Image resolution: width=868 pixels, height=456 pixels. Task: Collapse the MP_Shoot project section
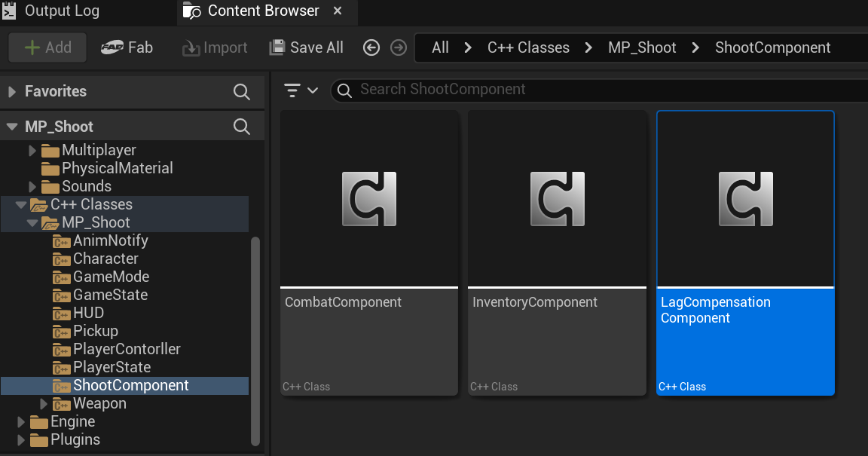11,127
